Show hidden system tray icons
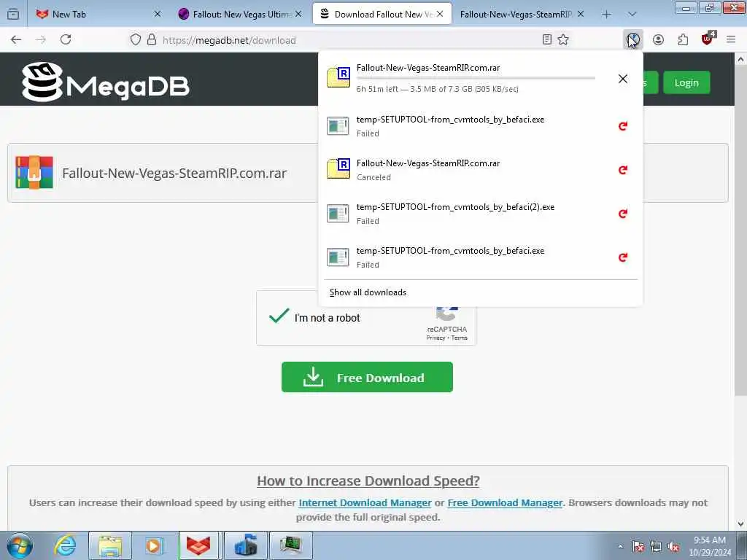 click(x=620, y=547)
